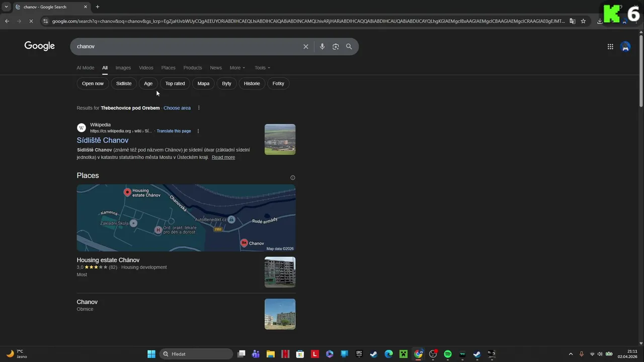644x362 pixels.
Task: Open the Windows Start menu
Action: [x=151, y=354]
